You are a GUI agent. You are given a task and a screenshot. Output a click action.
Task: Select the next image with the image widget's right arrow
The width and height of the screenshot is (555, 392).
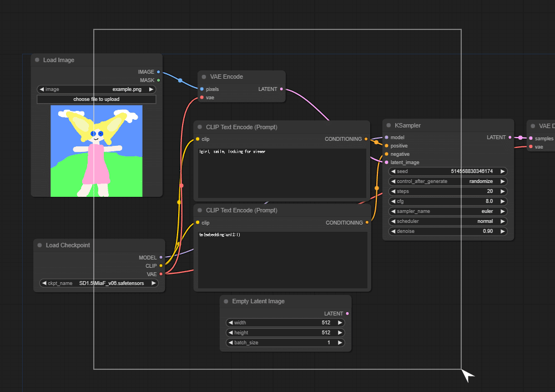pos(151,89)
